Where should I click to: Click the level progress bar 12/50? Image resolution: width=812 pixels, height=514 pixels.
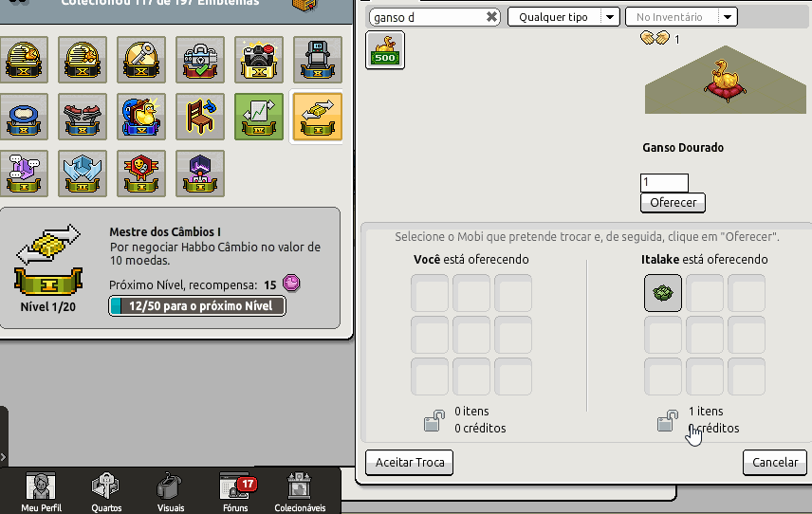point(197,306)
